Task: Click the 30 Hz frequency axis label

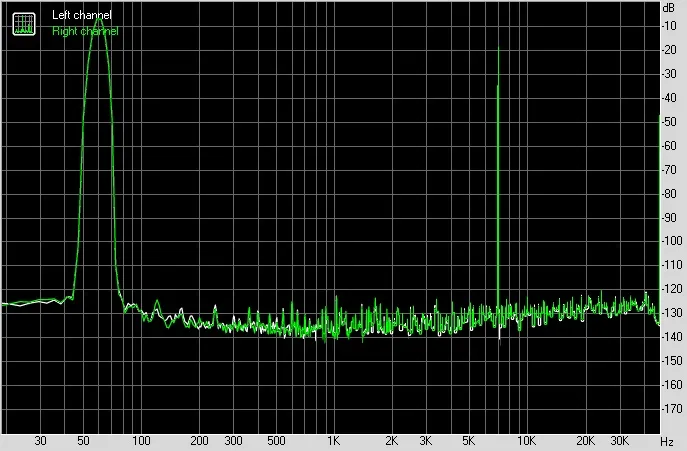Action: click(40, 440)
